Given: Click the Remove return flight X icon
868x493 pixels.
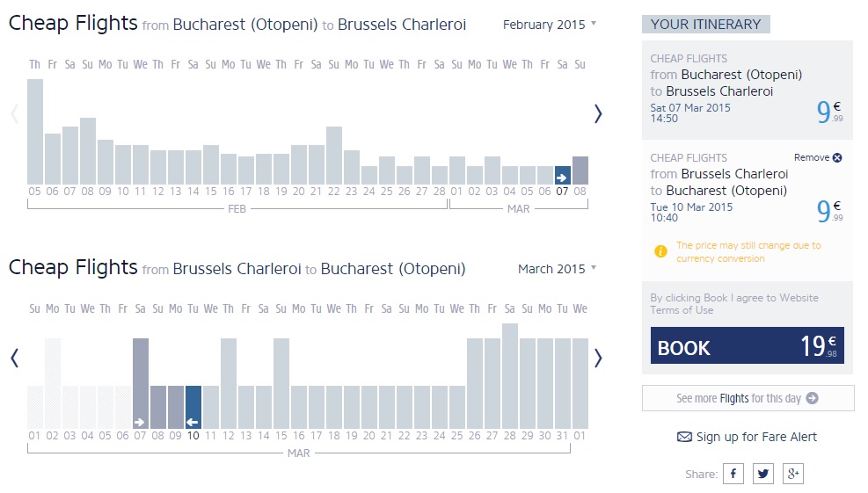Looking at the screenshot, I should point(837,157).
